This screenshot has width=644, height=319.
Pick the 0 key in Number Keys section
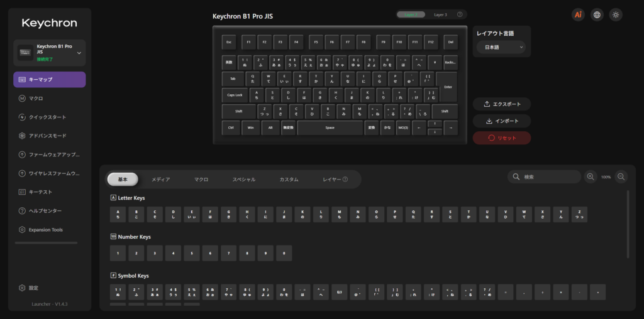tap(284, 254)
